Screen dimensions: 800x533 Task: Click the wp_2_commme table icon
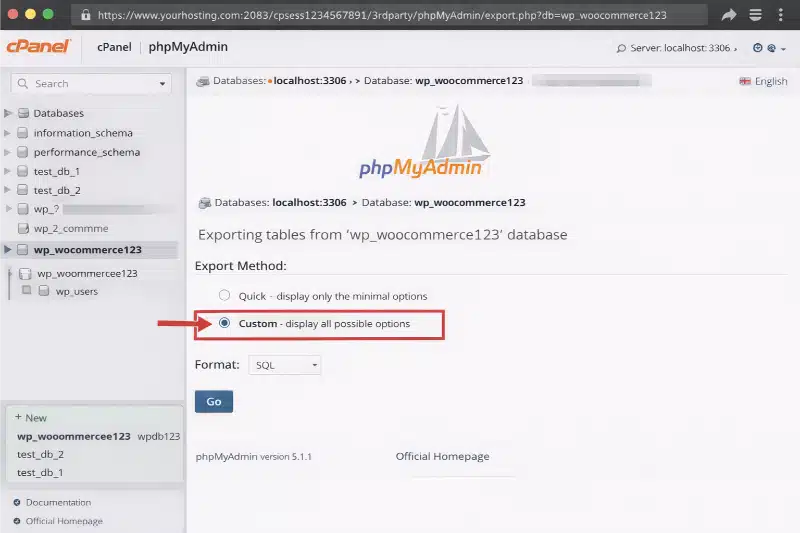tap(23, 228)
